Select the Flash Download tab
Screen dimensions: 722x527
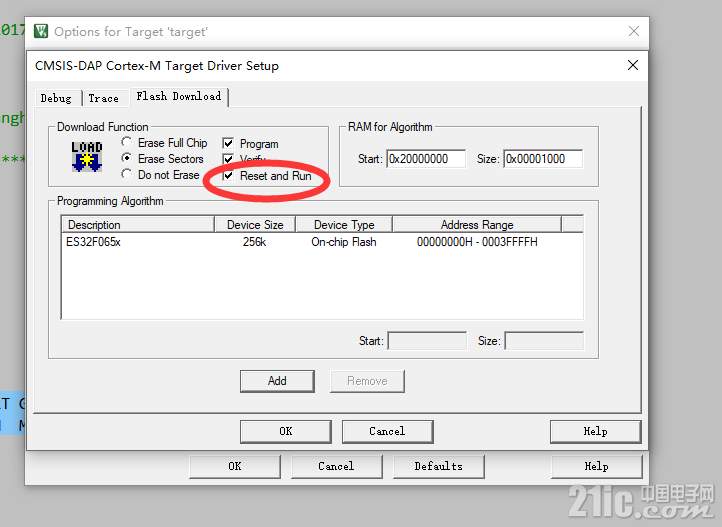click(x=179, y=96)
